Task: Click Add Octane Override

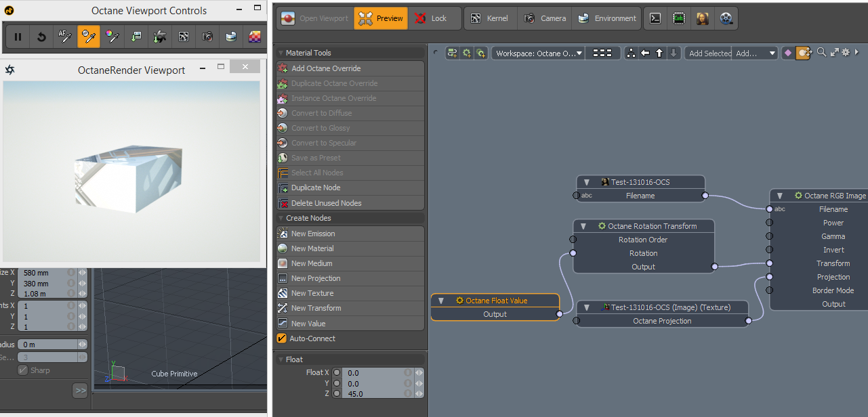Action: [x=350, y=68]
